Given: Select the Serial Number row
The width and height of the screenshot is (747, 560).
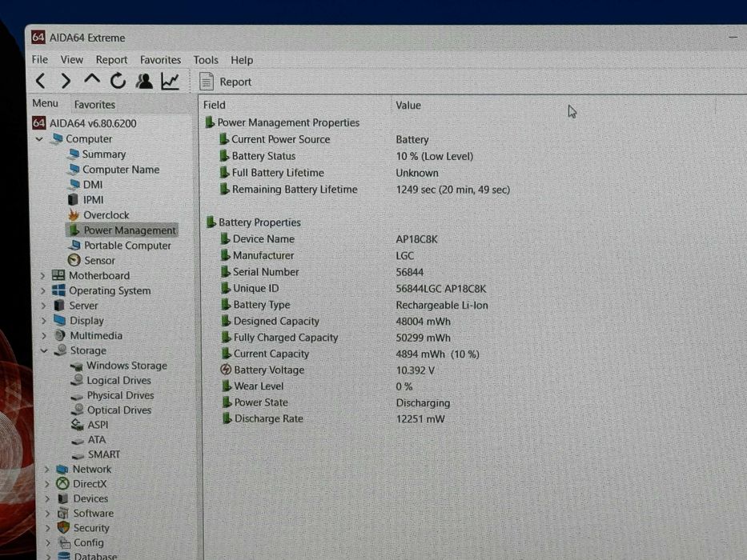Looking at the screenshot, I should (x=322, y=272).
